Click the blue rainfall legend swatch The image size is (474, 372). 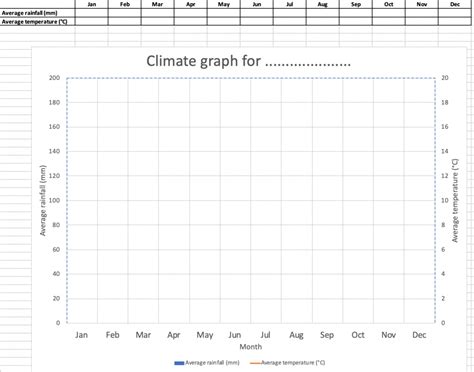pos(179,363)
